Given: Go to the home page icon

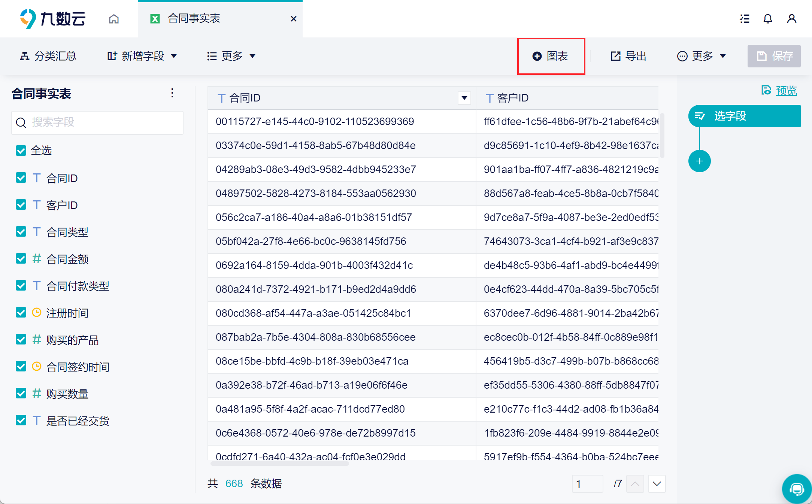Looking at the screenshot, I should click(114, 19).
